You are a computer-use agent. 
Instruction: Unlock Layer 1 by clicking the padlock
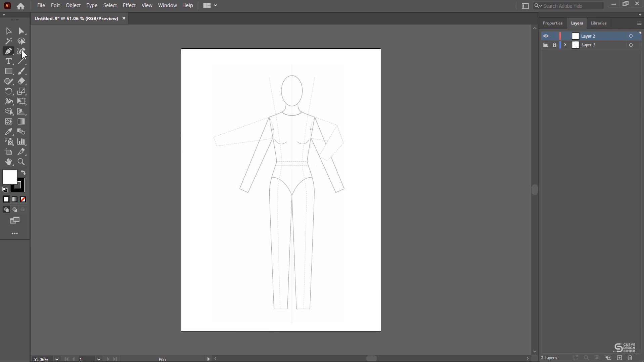point(554,45)
